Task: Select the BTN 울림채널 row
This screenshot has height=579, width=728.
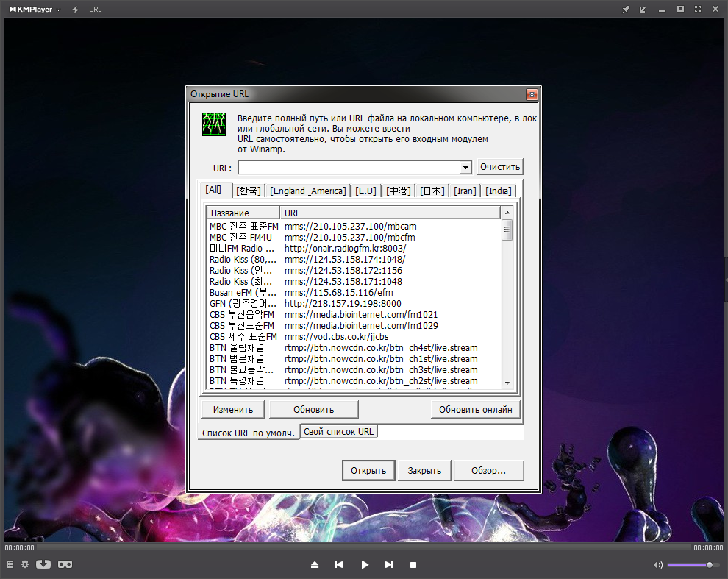Action: (x=354, y=347)
